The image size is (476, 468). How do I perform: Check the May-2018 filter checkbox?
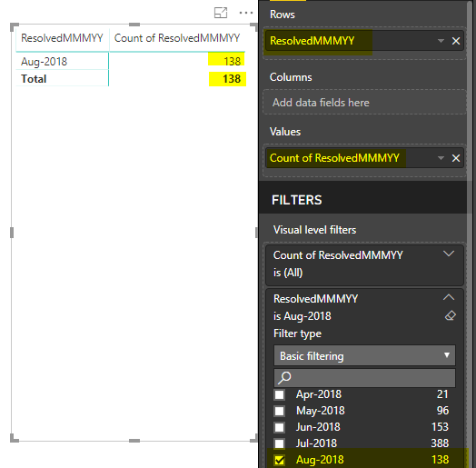click(x=279, y=412)
